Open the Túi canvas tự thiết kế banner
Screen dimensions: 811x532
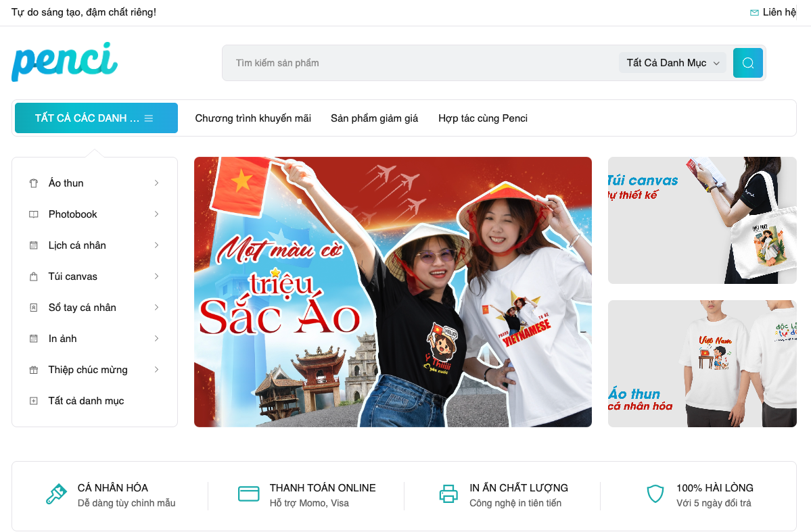click(x=701, y=220)
